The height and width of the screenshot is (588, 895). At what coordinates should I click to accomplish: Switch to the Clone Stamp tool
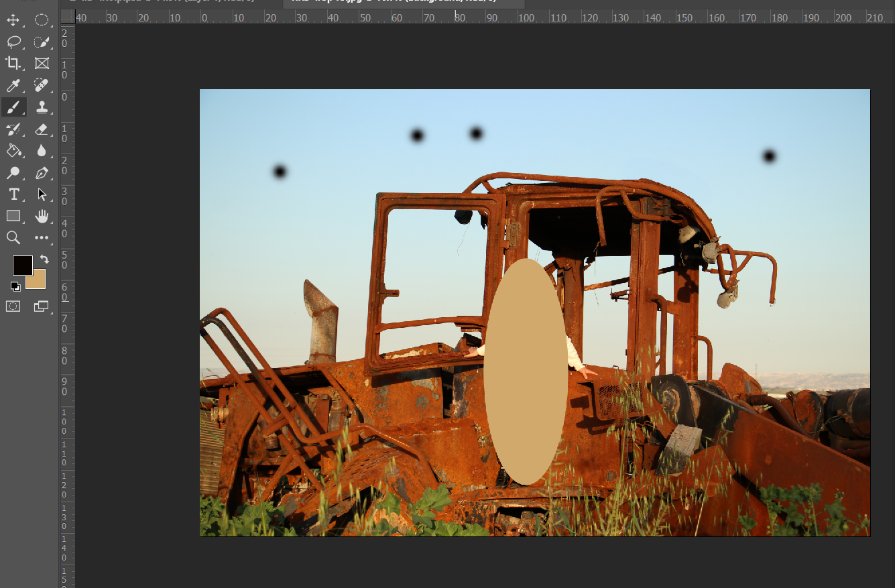pyautogui.click(x=42, y=107)
